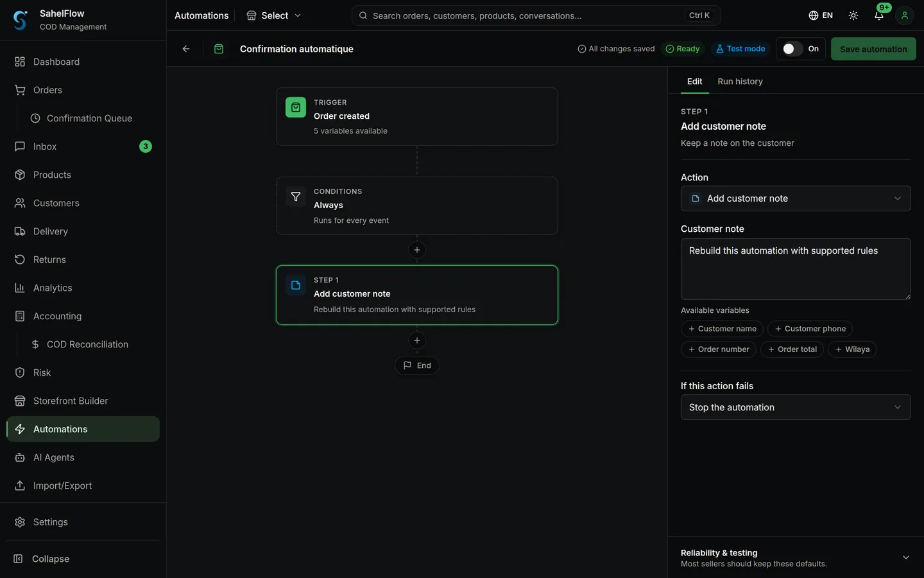Open the user profile avatar
Screen dimensions: 924x578
(905, 15)
